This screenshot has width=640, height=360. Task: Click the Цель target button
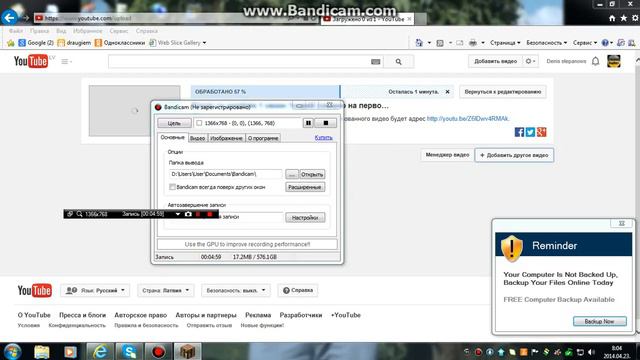tap(174, 123)
